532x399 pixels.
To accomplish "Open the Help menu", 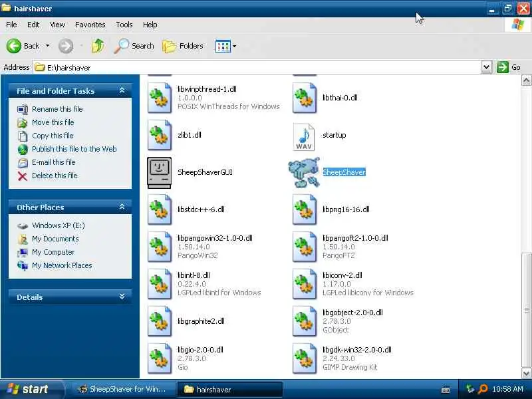I will (150, 25).
